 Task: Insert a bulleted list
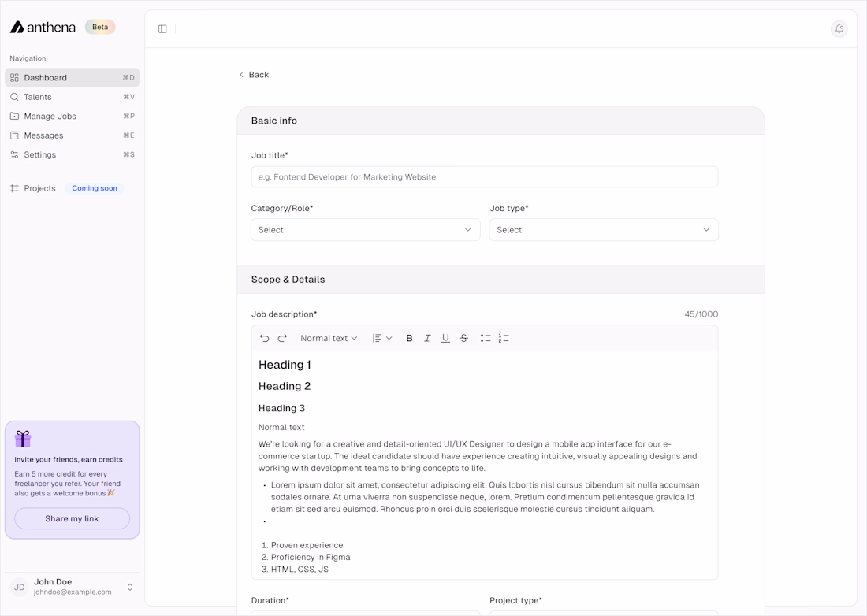[486, 338]
